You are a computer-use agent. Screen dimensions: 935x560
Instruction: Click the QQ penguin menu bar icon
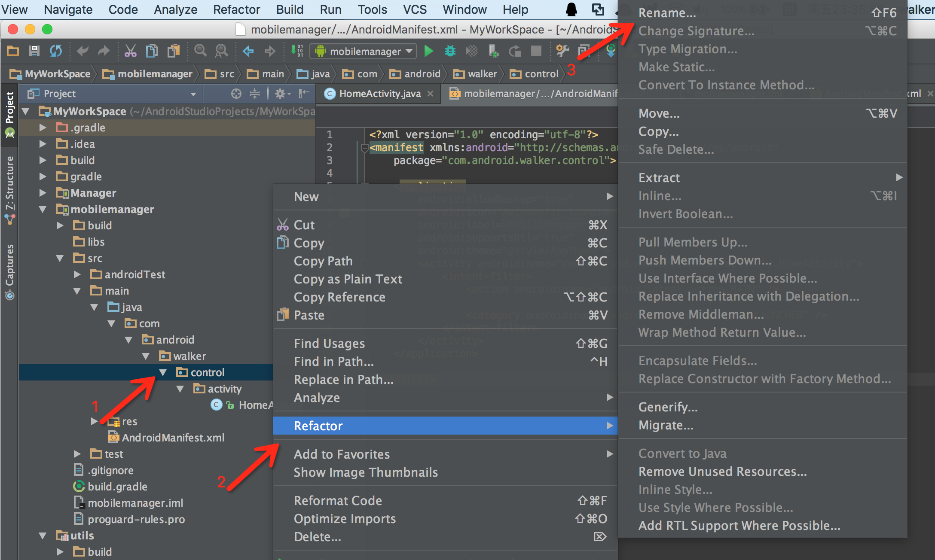(x=571, y=9)
